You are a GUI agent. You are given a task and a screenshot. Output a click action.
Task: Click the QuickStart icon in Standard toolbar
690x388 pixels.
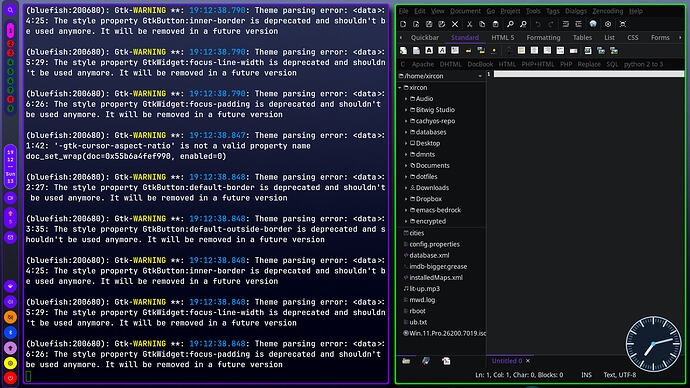coord(403,51)
